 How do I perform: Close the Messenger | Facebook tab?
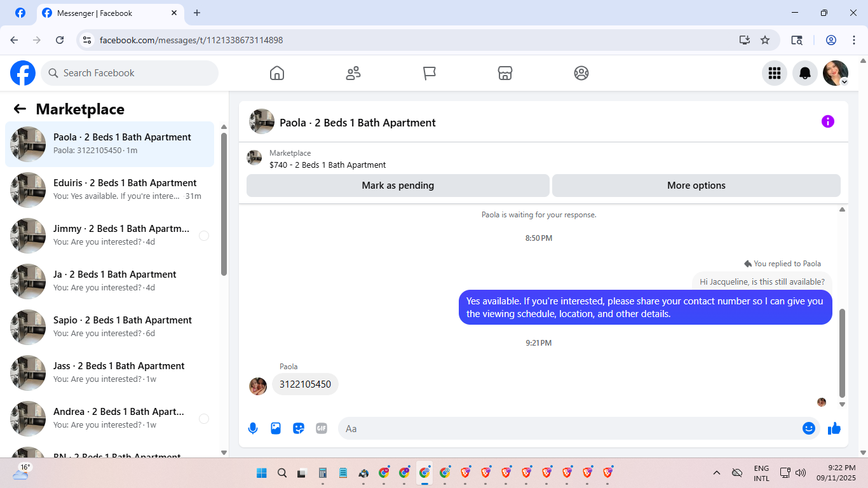click(x=174, y=13)
